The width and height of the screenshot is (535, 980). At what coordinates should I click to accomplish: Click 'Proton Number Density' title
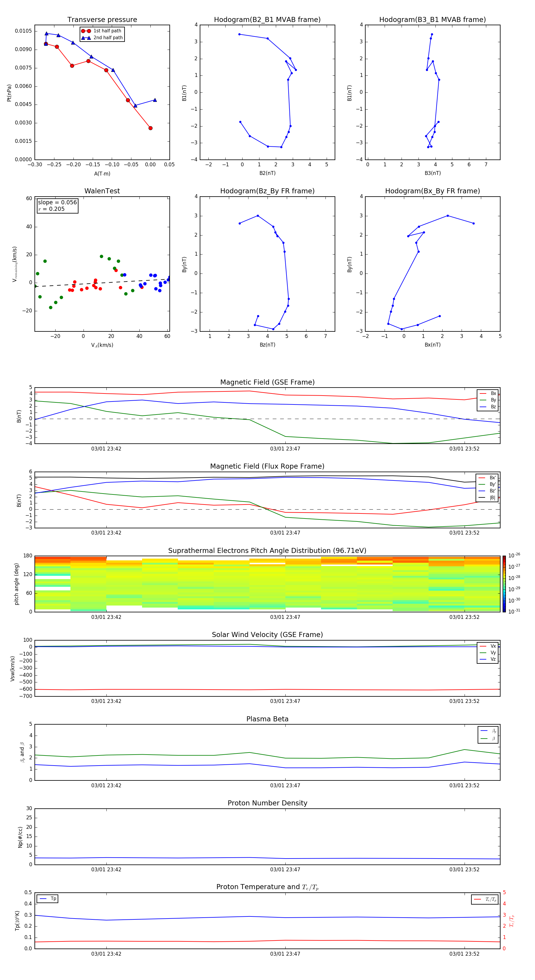click(267, 803)
